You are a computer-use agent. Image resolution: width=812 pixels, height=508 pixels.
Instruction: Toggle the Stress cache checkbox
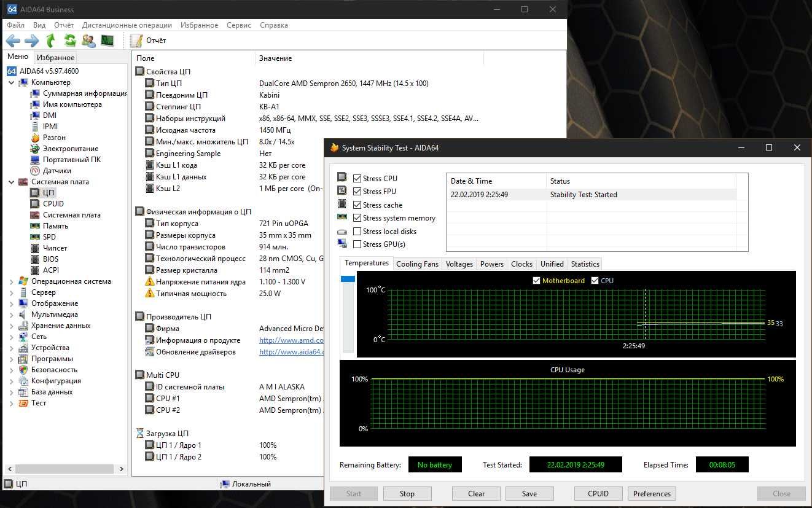coord(357,205)
